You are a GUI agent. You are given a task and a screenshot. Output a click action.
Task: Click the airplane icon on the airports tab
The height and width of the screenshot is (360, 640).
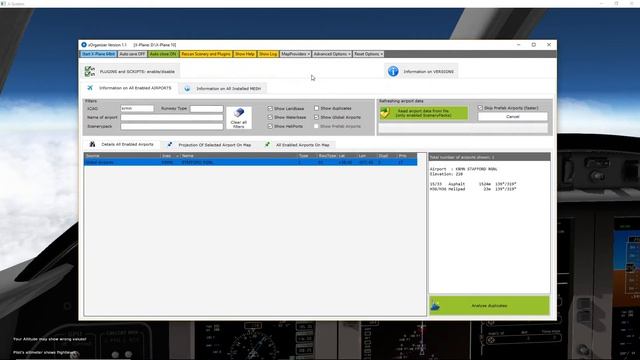pos(90,88)
